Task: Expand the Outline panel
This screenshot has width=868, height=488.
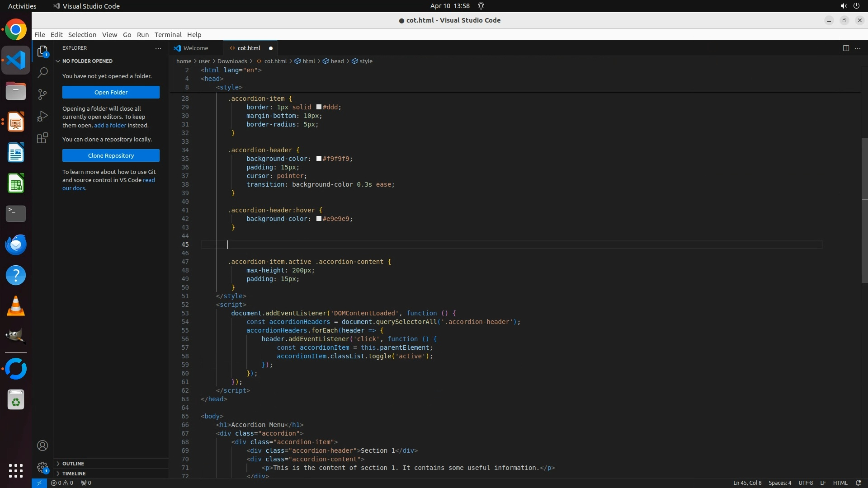Action: coord(73,464)
